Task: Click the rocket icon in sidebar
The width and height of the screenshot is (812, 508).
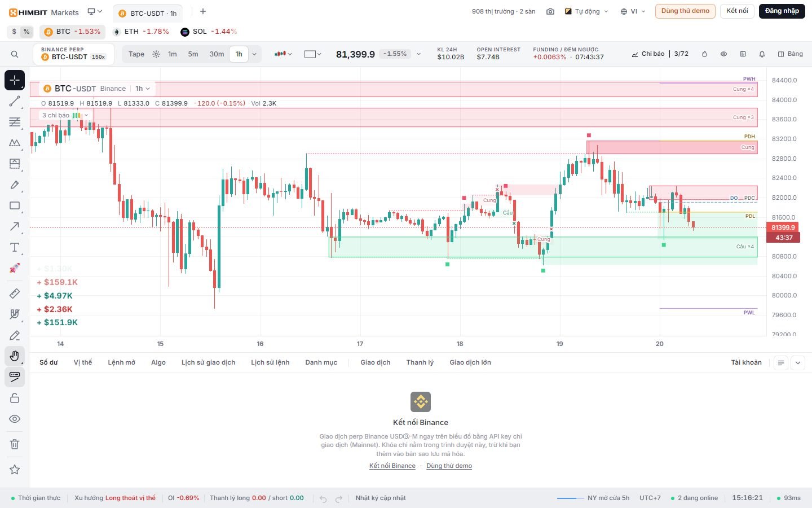Action: (15, 268)
